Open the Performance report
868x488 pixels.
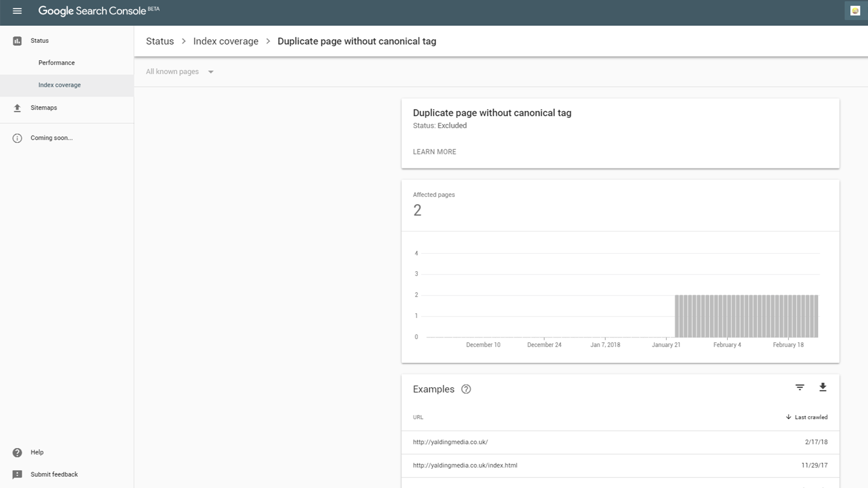click(57, 63)
